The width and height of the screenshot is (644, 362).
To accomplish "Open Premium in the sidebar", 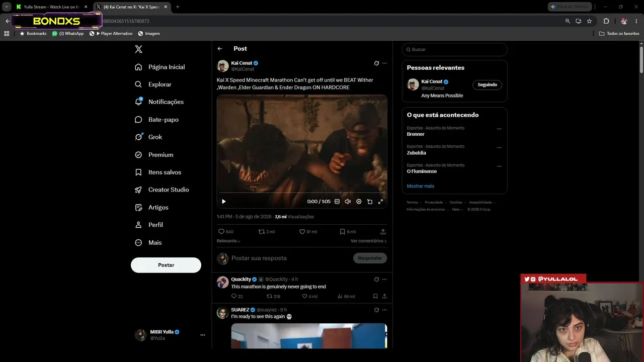I will pos(154,155).
